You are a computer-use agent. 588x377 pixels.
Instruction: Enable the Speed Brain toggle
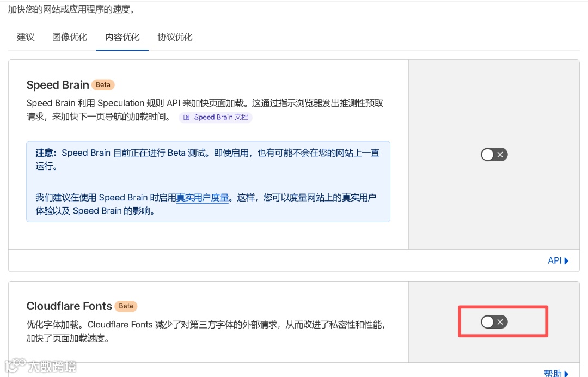[x=494, y=155]
